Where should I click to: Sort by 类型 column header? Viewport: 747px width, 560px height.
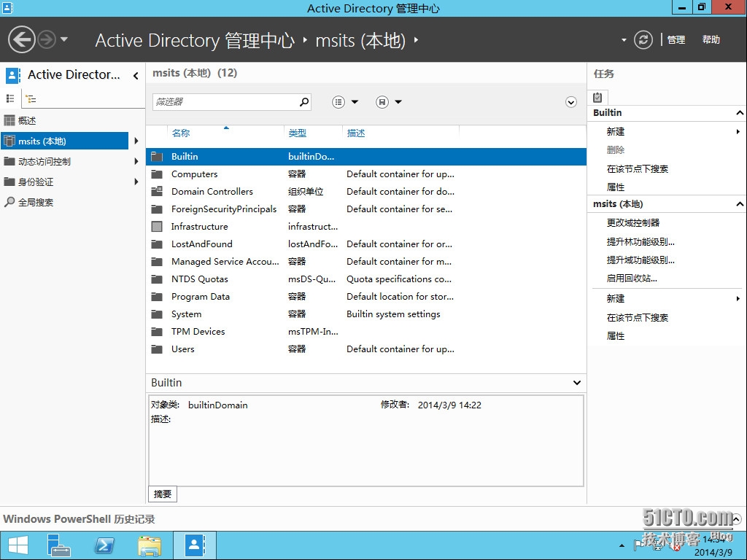click(x=298, y=133)
